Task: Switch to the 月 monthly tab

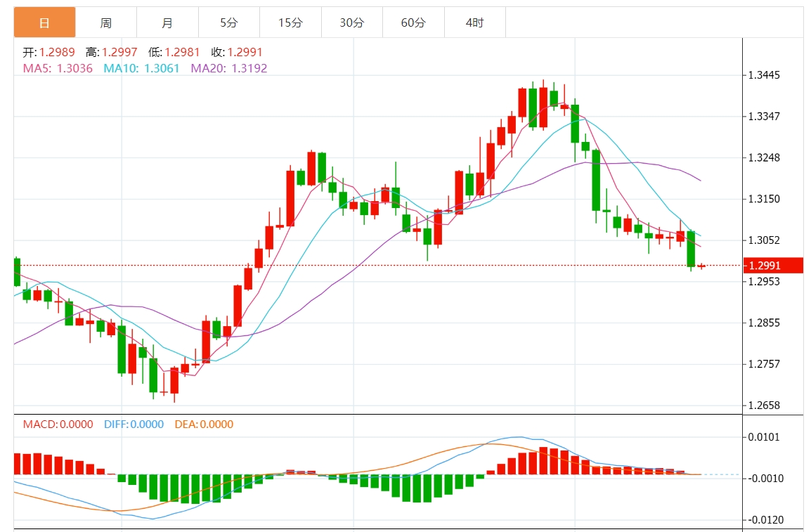Action: pyautogui.click(x=167, y=22)
